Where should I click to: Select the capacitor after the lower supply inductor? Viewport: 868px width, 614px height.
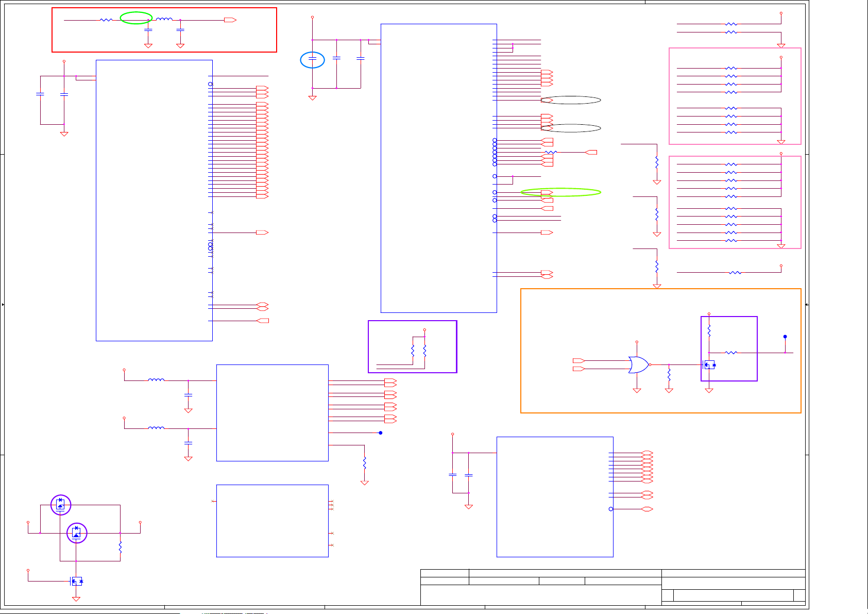[x=188, y=443]
